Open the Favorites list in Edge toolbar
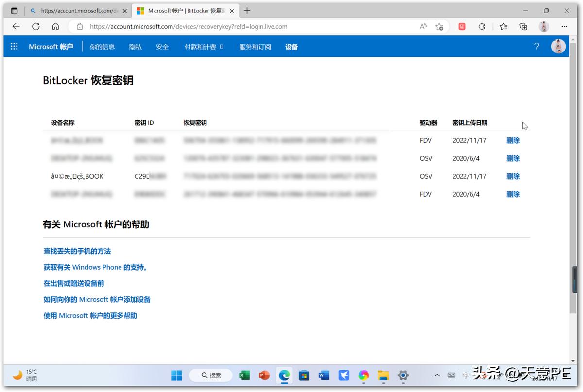The image size is (583, 392). (x=503, y=27)
